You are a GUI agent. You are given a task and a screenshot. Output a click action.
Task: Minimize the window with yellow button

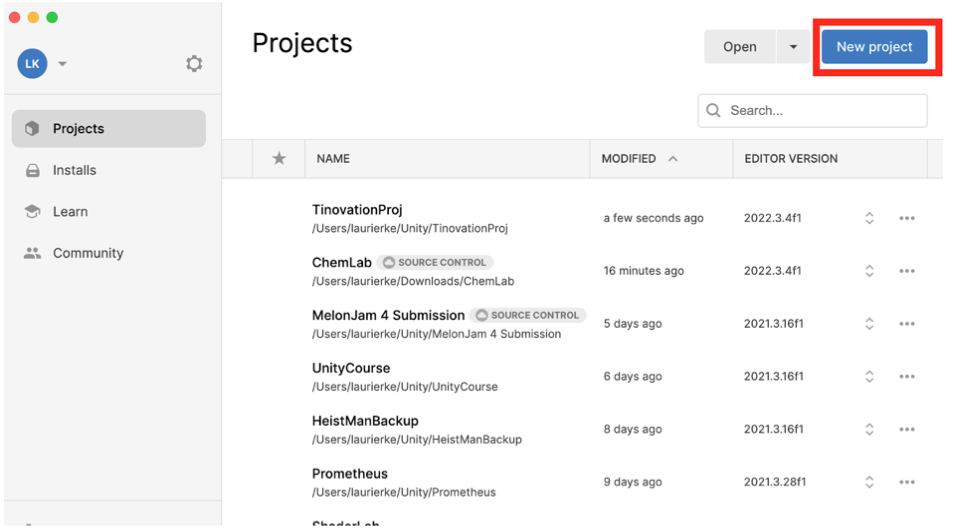point(34,17)
